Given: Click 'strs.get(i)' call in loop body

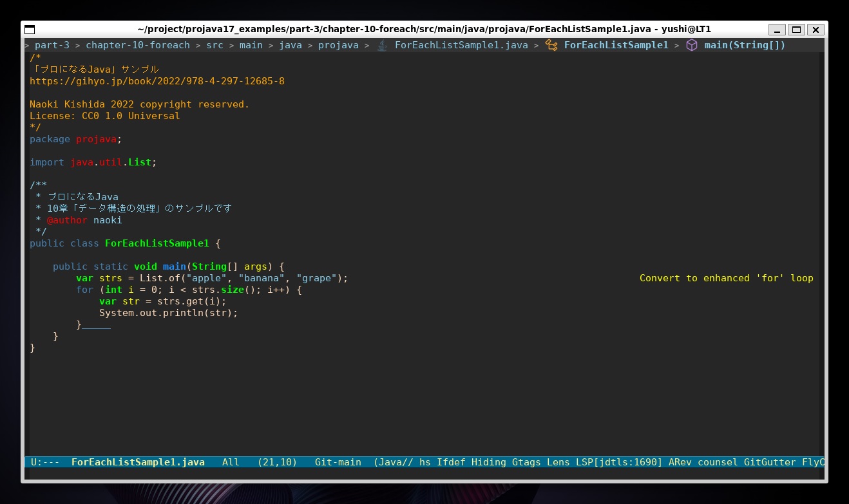Looking at the screenshot, I should [x=189, y=301].
